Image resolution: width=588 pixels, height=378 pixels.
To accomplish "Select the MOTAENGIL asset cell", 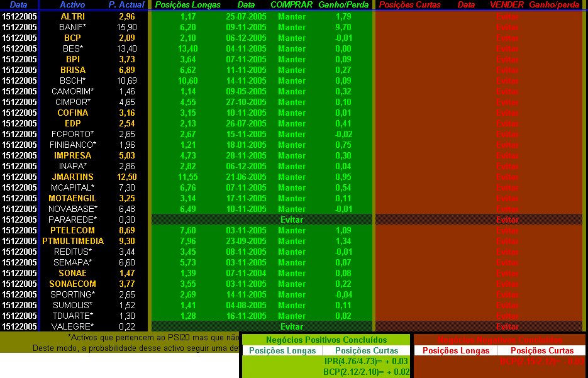I will [72, 198].
